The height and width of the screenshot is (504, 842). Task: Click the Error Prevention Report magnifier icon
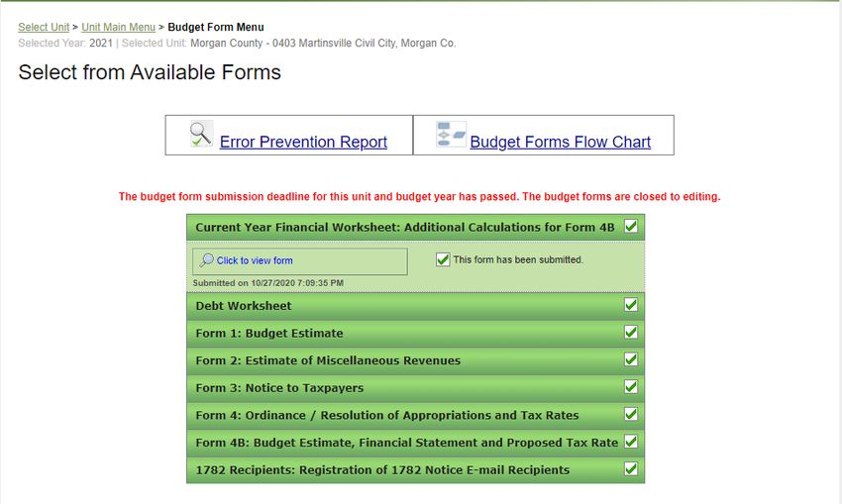[x=201, y=134]
